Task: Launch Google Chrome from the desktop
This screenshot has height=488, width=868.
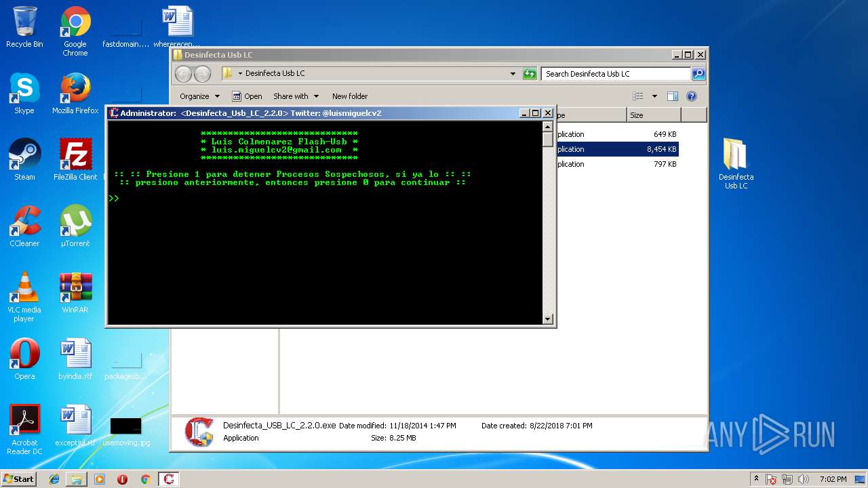Action: pyautogui.click(x=75, y=31)
